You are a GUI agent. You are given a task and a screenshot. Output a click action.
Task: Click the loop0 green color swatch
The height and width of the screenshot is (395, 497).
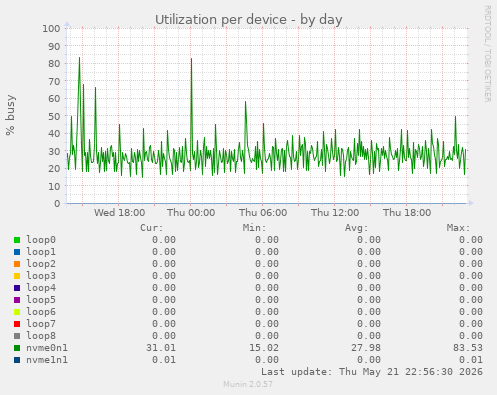[x=17, y=240]
